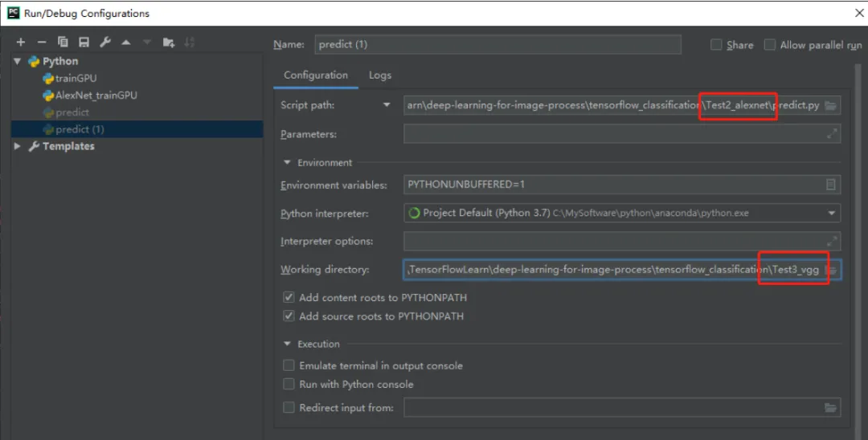Image resolution: width=868 pixels, height=440 pixels.
Task: Open the Configuration tab
Action: click(x=316, y=75)
